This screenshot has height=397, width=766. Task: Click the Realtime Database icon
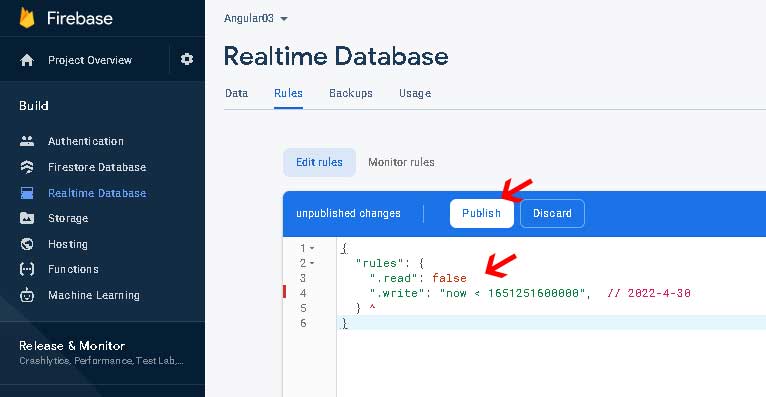(27, 193)
